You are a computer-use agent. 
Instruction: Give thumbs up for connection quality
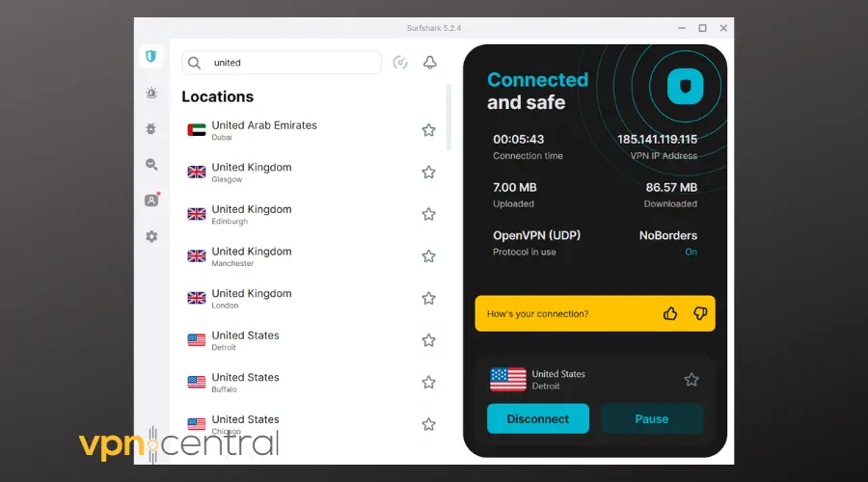[670, 313]
